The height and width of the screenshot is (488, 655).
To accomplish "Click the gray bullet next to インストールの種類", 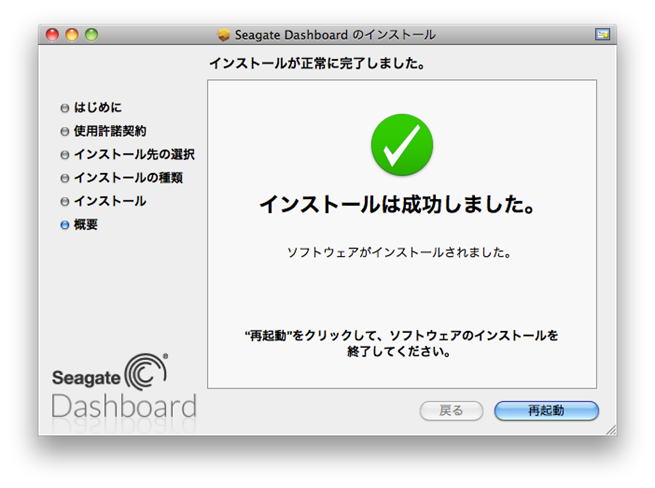I will (x=64, y=178).
